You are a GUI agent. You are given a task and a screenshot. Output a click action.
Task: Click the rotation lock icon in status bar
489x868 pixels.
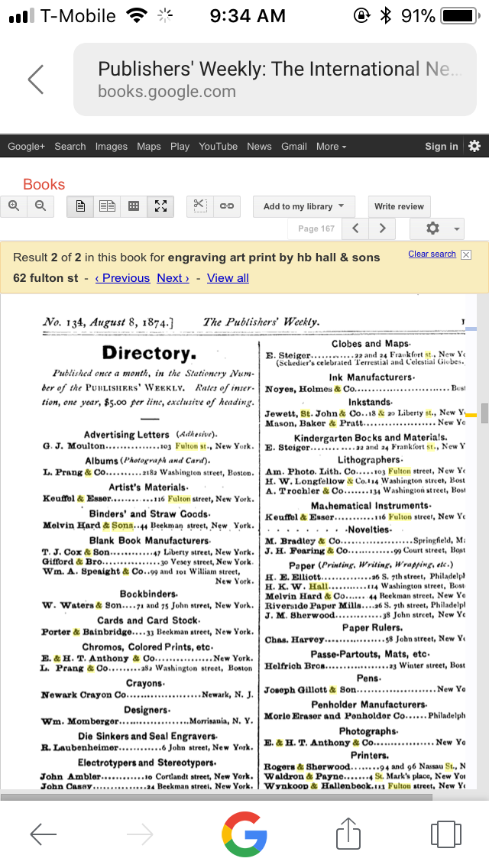tap(361, 15)
